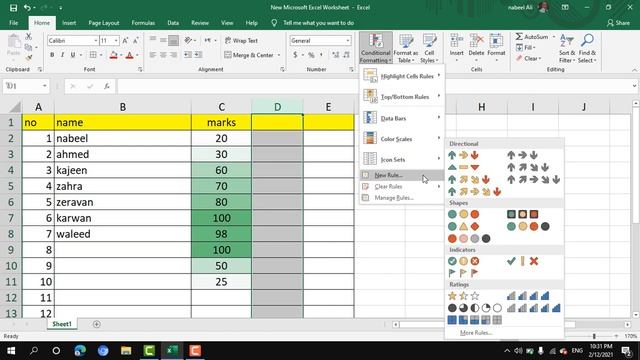This screenshot has width=640, height=360.
Task: Choose the 5 Boxes icon set
Action: coord(475,320)
